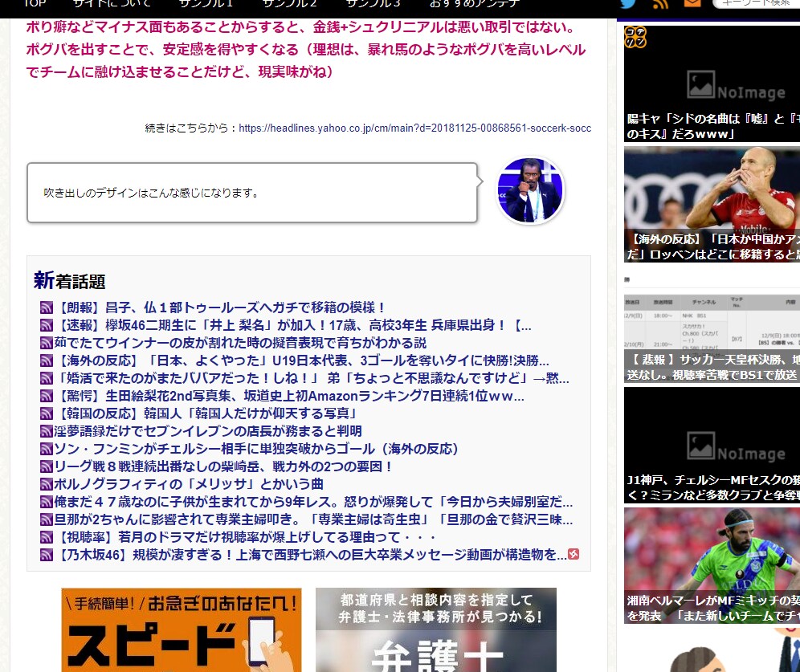
Task: Open ポルノグラフィティの「メリッサ」とかいう曲 link
Action: tap(189, 484)
